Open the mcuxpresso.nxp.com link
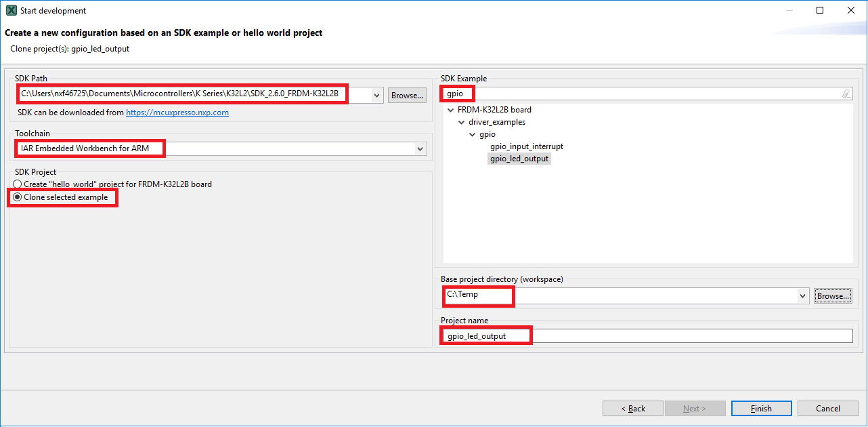The image size is (868, 427). point(177,113)
